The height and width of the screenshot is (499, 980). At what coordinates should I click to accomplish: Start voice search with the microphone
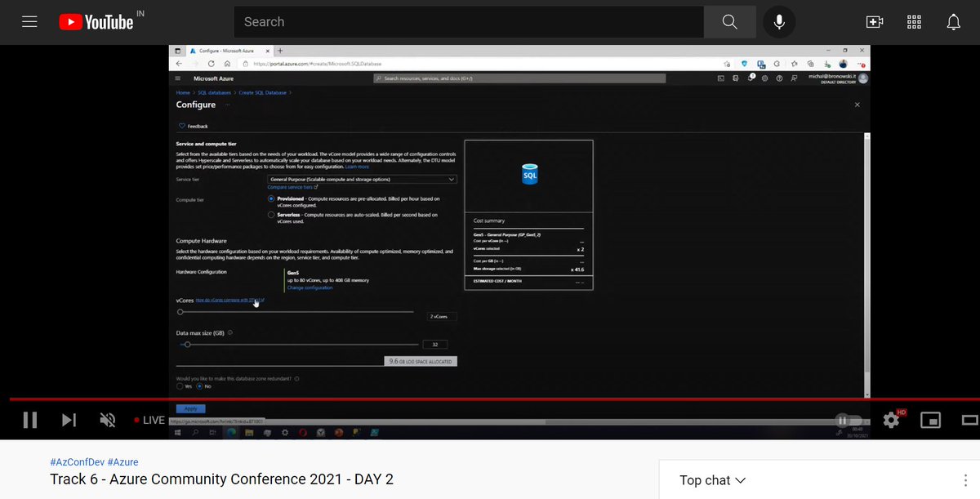point(779,22)
